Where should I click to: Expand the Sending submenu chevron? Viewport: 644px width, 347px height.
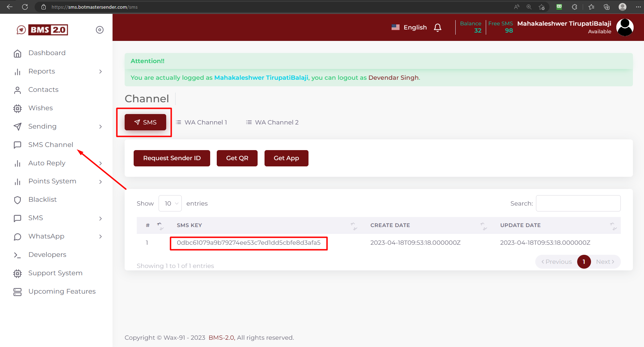(100, 127)
